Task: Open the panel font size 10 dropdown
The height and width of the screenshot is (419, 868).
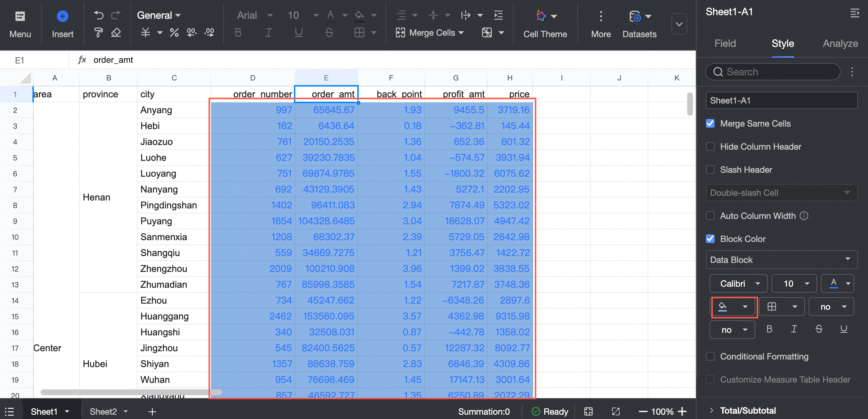Action: (794, 283)
